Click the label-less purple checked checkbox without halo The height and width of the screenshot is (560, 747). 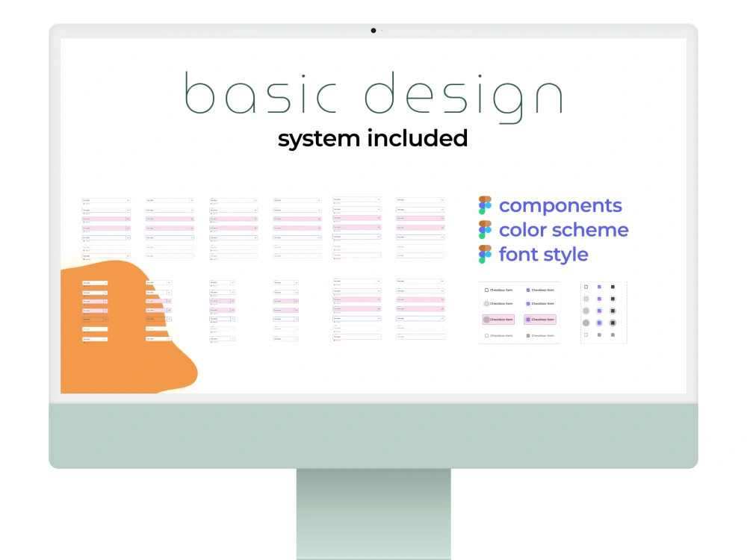coord(599,287)
